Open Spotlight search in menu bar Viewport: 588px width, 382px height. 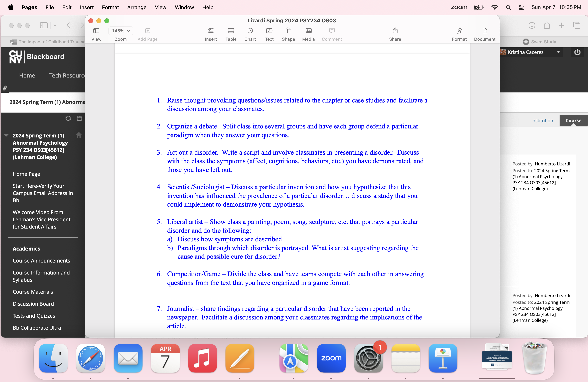tap(508, 7)
